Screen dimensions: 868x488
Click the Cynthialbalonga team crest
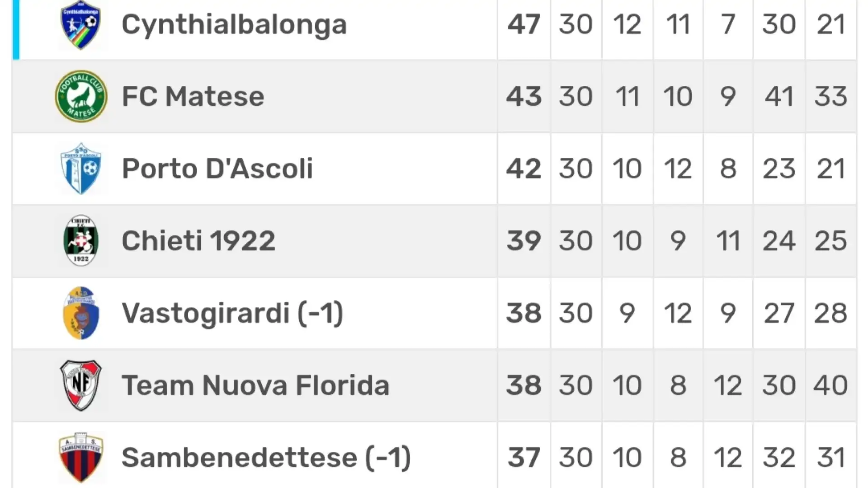(81, 24)
